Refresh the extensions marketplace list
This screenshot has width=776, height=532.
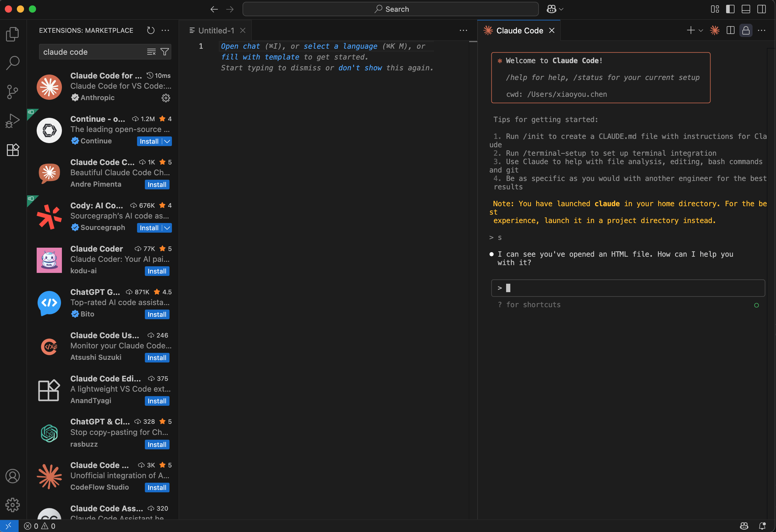(x=151, y=30)
